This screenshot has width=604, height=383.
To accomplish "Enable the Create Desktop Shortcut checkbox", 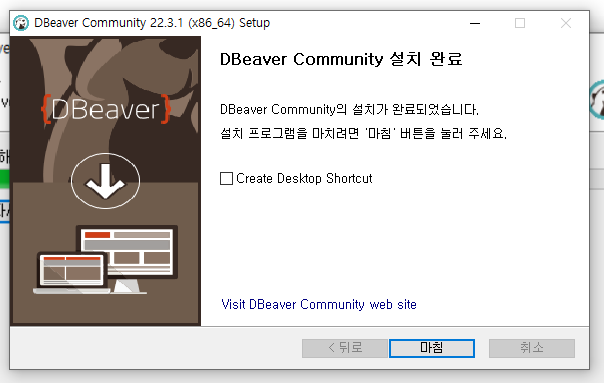I will coord(226,178).
